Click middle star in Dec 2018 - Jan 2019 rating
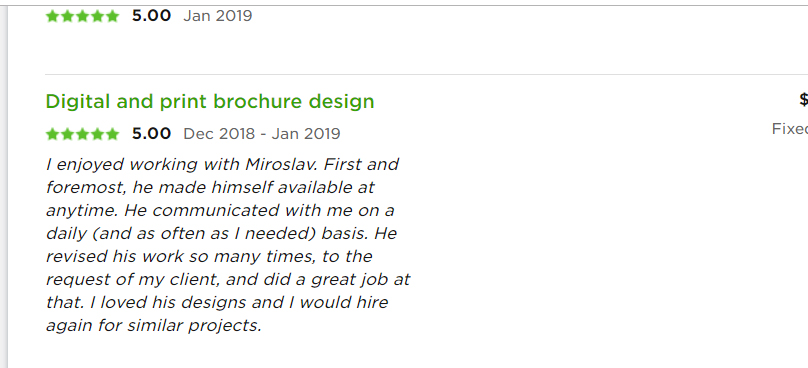The width and height of the screenshot is (808, 368). tap(82, 135)
